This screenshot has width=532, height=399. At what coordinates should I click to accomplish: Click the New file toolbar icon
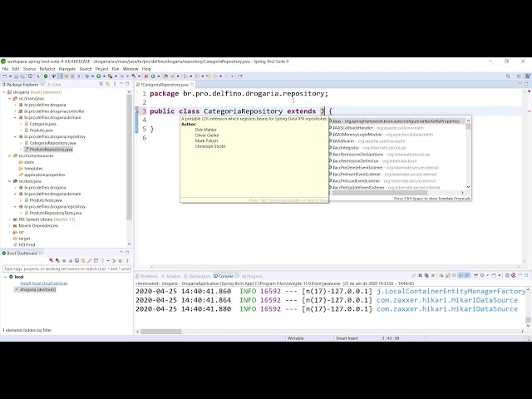tap(4, 76)
